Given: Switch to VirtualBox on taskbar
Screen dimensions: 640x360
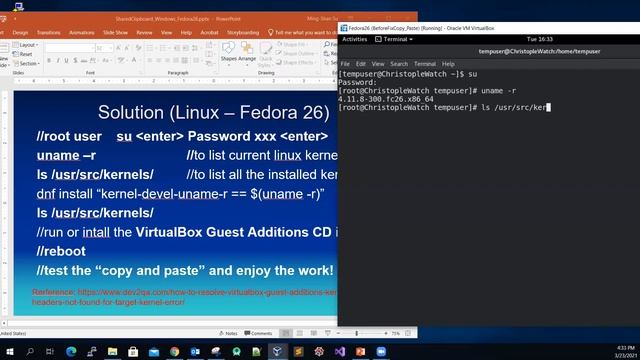Looking at the screenshot, I should (278, 351).
